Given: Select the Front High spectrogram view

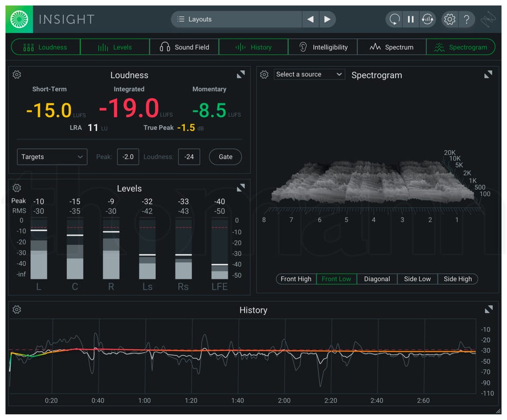Looking at the screenshot, I should point(296,279).
